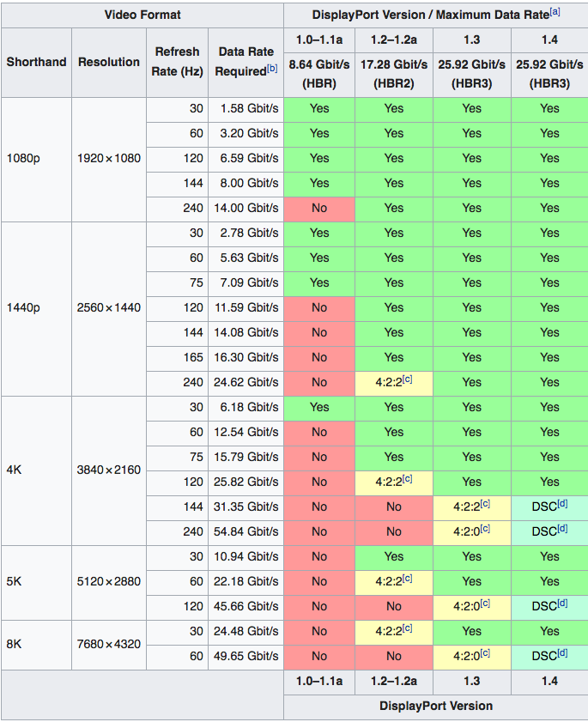Click the '6.59 Gbit/s' data rate cell
This screenshot has height=722, width=588.
246,160
